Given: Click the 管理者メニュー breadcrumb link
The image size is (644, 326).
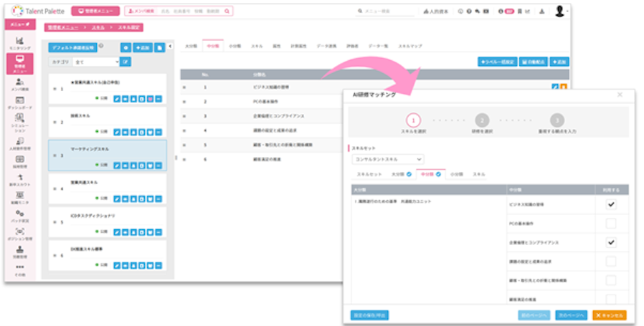Looking at the screenshot, I should pos(63,27).
